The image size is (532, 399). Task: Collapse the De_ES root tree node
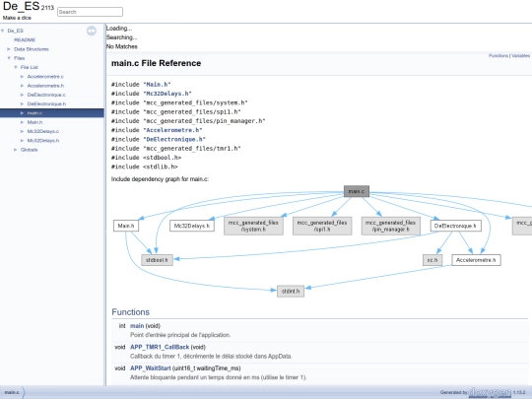coord(3,31)
